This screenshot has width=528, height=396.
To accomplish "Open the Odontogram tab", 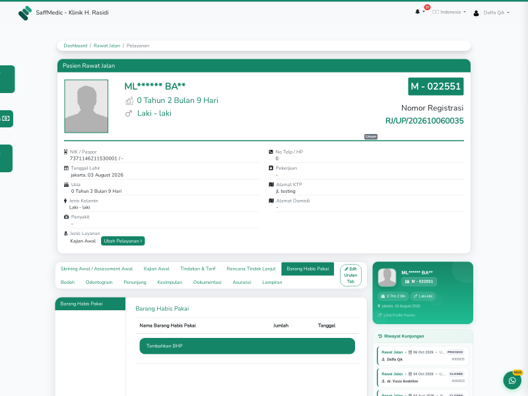I will coord(99,282).
